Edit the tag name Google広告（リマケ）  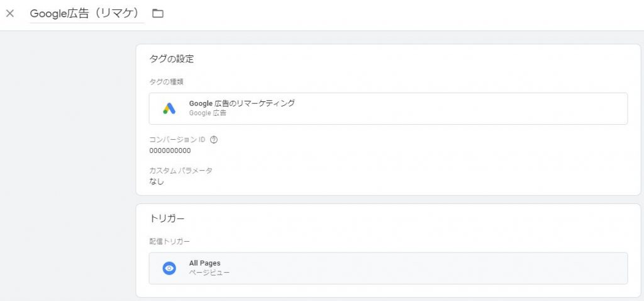(x=87, y=14)
